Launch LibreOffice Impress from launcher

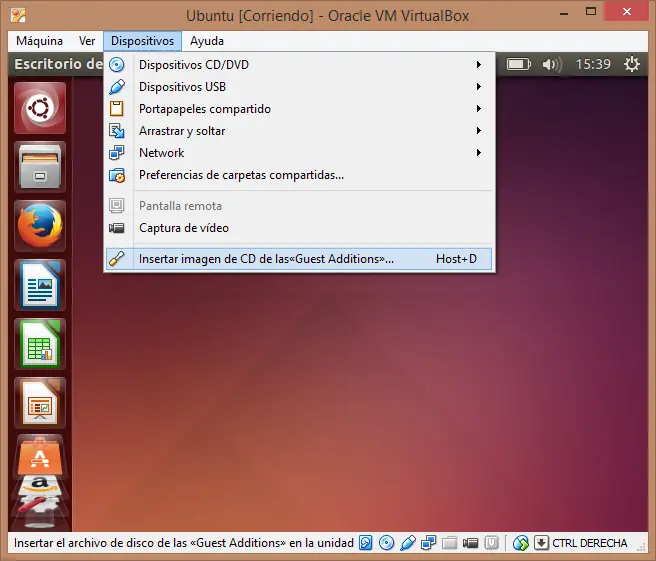(40, 403)
